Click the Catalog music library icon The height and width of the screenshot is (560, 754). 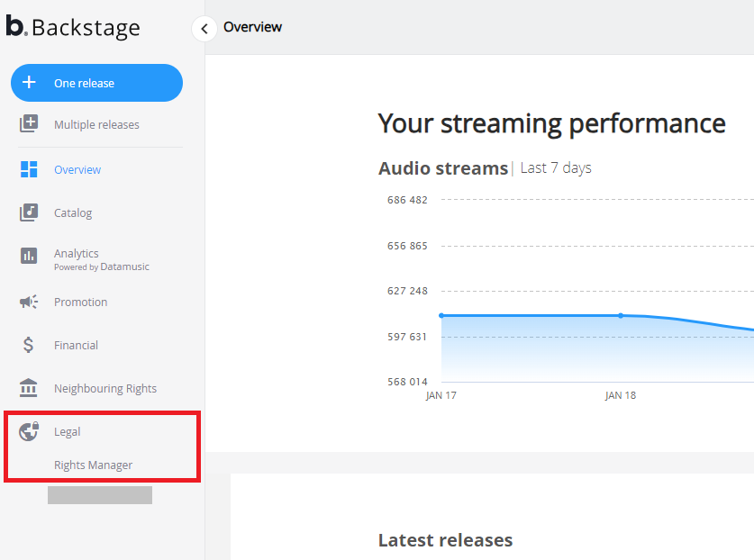[x=29, y=212]
